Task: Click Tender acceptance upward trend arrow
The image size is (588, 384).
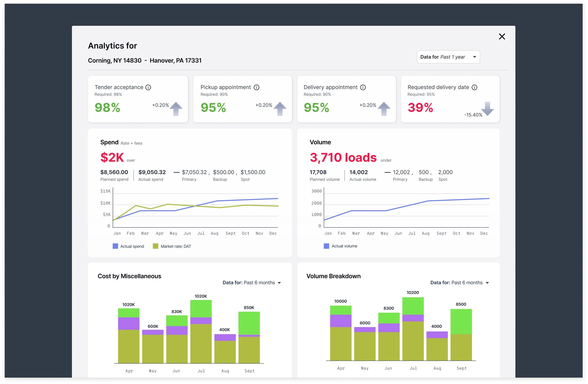Action: point(176,109)
